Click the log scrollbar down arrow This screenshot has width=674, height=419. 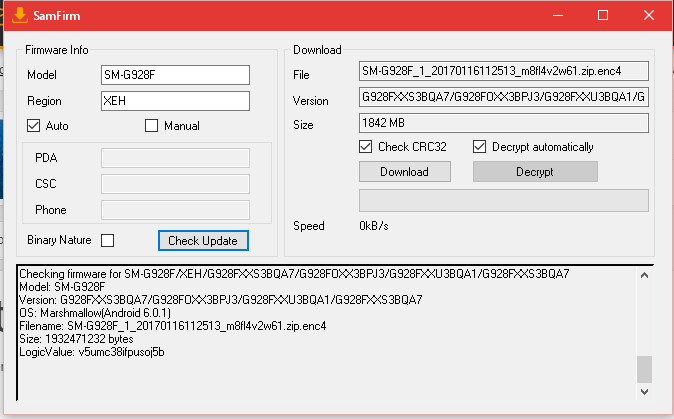pos(644,391)
